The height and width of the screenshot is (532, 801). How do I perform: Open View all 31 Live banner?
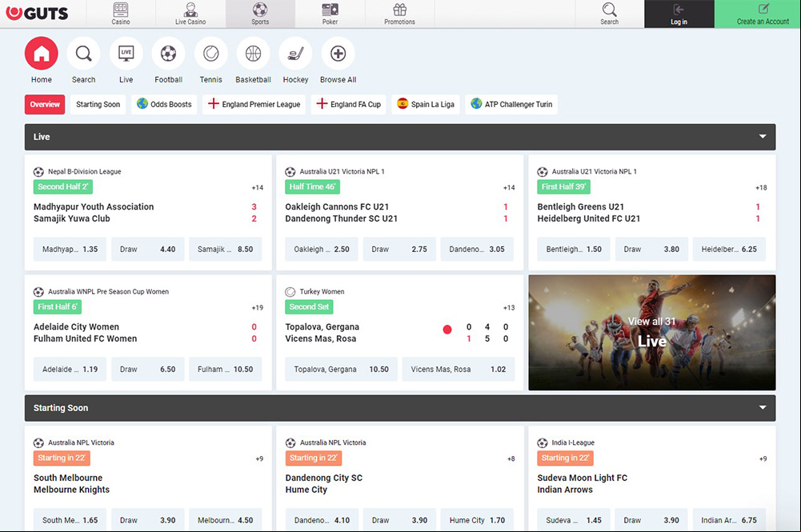pyautogui.click(x=652, y=332)
